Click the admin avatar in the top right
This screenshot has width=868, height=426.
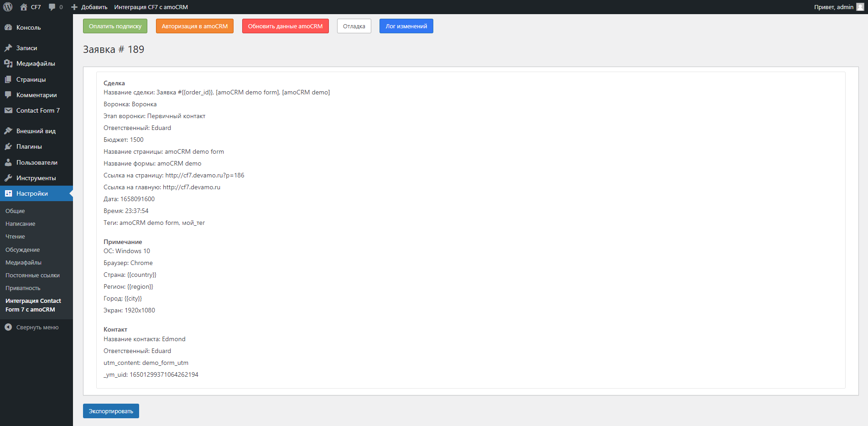pyautogui.click(x=861, y=7)
